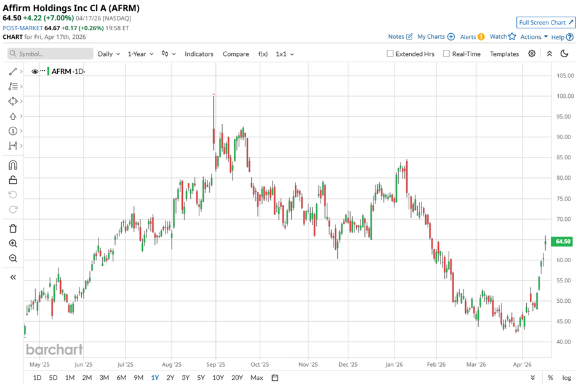The height and width of the screenshot is (392, 576).
Task: Select the 2M range tab
Action: tap(87, 378)
